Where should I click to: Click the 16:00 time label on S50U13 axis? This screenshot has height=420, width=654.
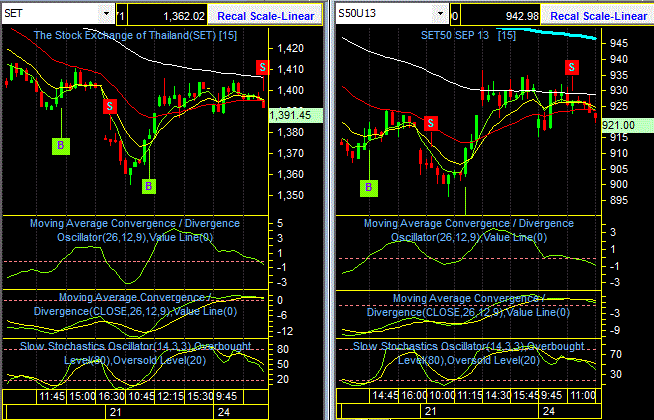(414, 395)
